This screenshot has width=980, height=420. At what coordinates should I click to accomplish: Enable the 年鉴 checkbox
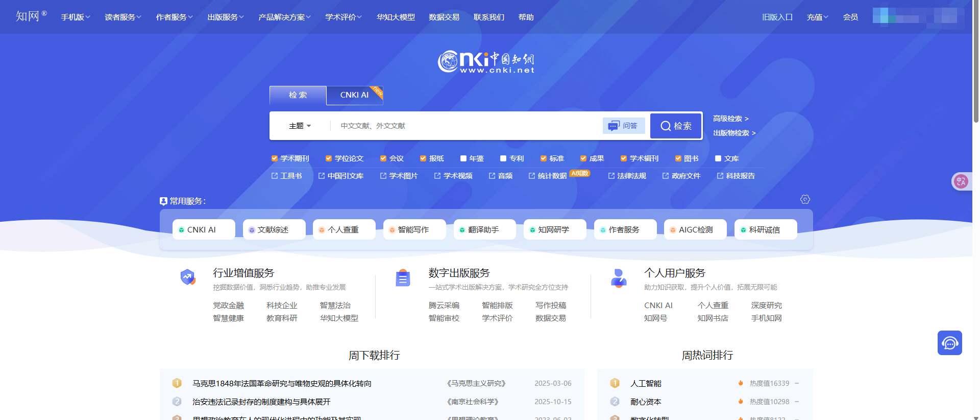[463, 158]
